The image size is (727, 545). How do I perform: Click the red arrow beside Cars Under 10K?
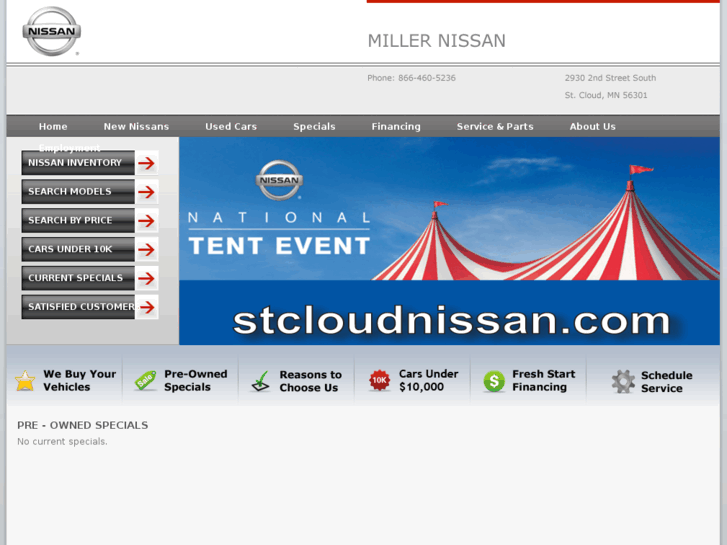(147, 250)
